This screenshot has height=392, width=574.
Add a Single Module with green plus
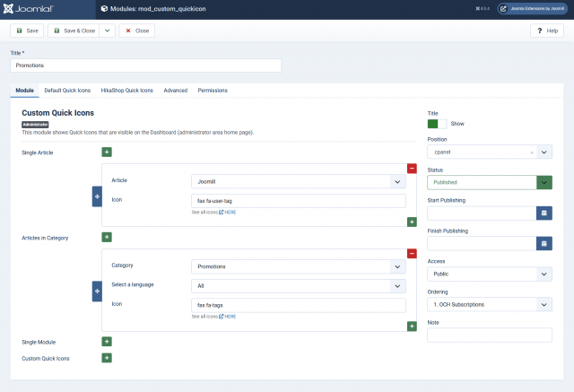[x=107, y=342]
